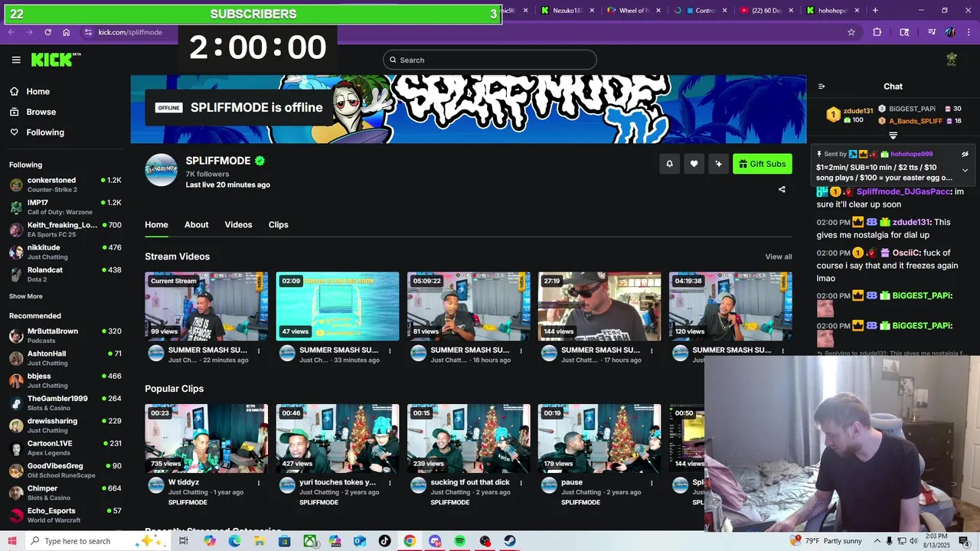The image size is (980, 551).
Task: Open options menu for the 33 minutes ago video
Action: [x=390, y=350]
